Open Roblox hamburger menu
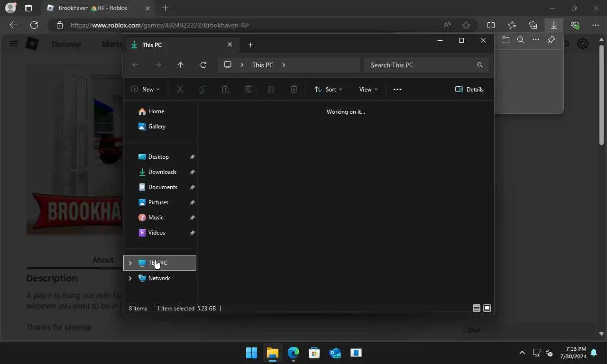 pyautogui.click(x=14, y=44)
